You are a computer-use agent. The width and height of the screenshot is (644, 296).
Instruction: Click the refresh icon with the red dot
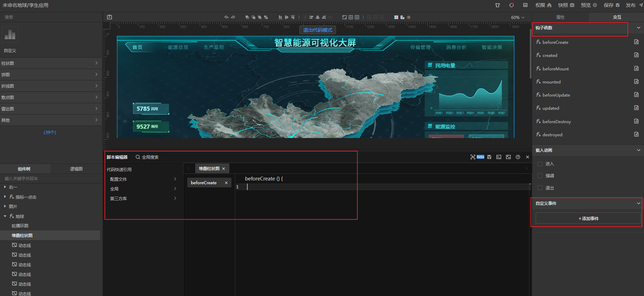click(x=512, y=5)
